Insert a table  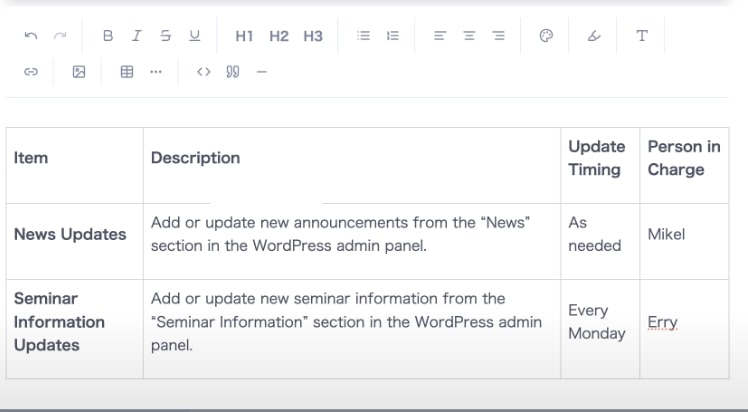(127, 72)
